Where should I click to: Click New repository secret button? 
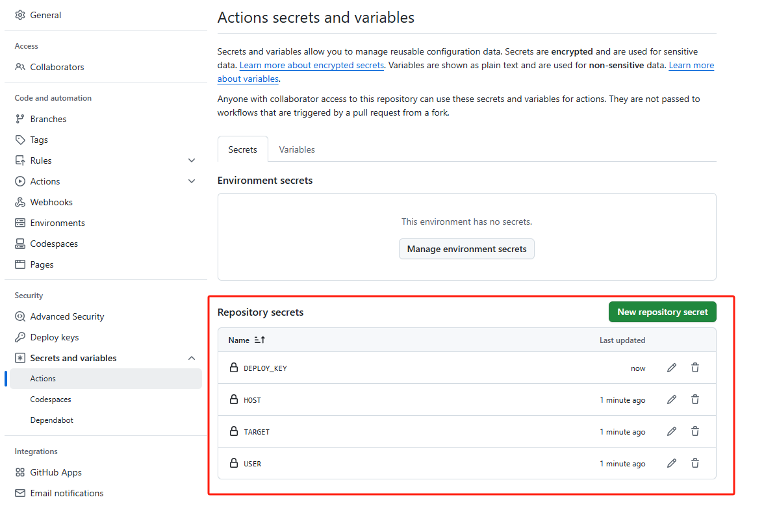point(662,312)
